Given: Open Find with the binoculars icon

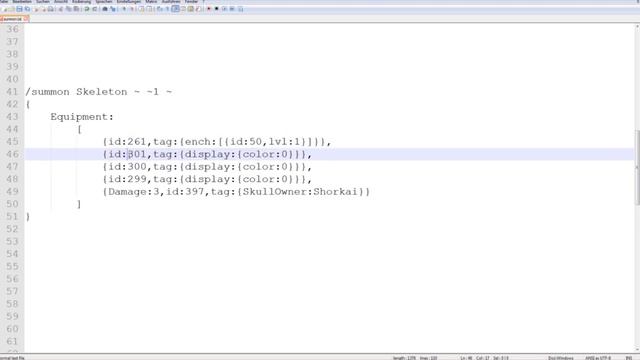Looking at the screenshot, I should [x=105, y=9].
